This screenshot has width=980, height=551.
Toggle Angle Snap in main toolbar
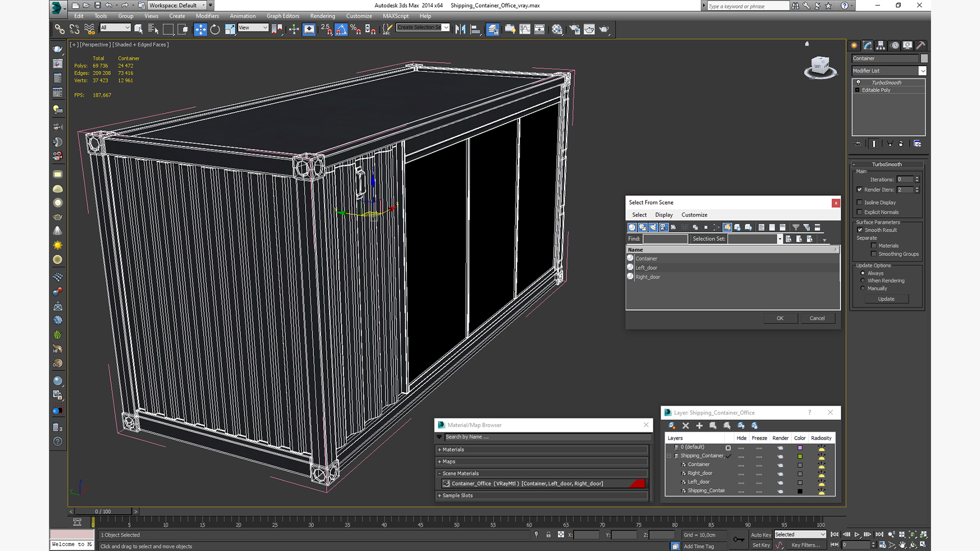pos(341,29)
